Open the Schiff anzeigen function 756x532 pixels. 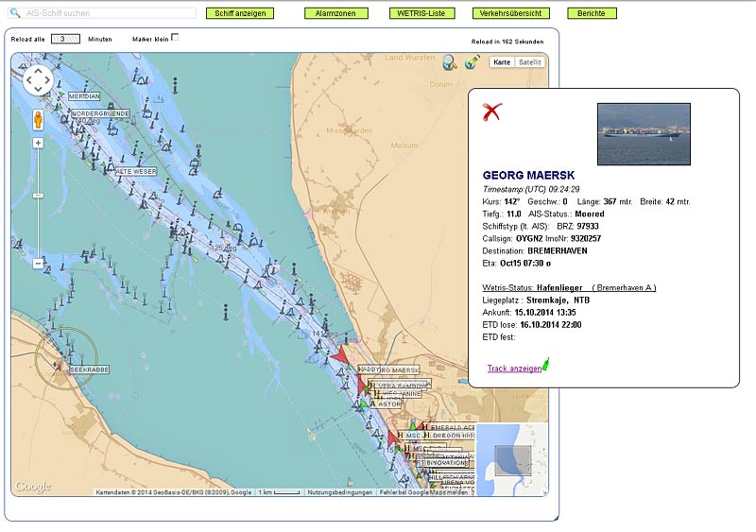click(x=240, y=13)
